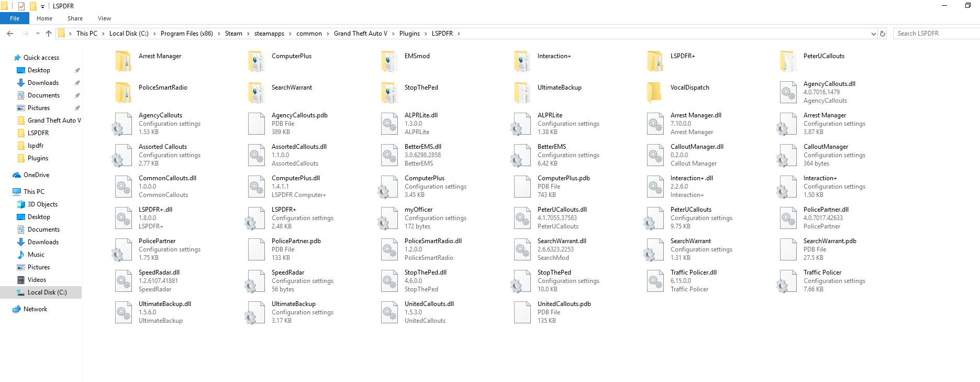Click the BetterEMS.dll file icon
Screen dimensions: 980x382
coord(389,155)
